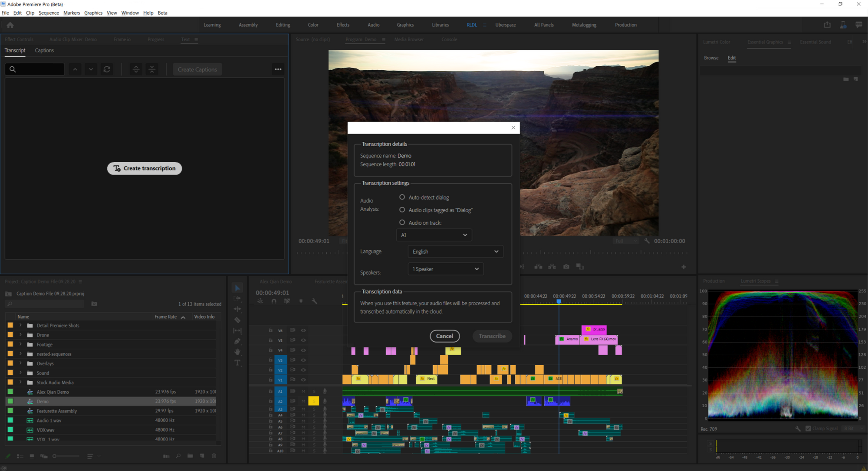
Task: Click the Delete trash icon in project panel
Action: tap(214, 456)
